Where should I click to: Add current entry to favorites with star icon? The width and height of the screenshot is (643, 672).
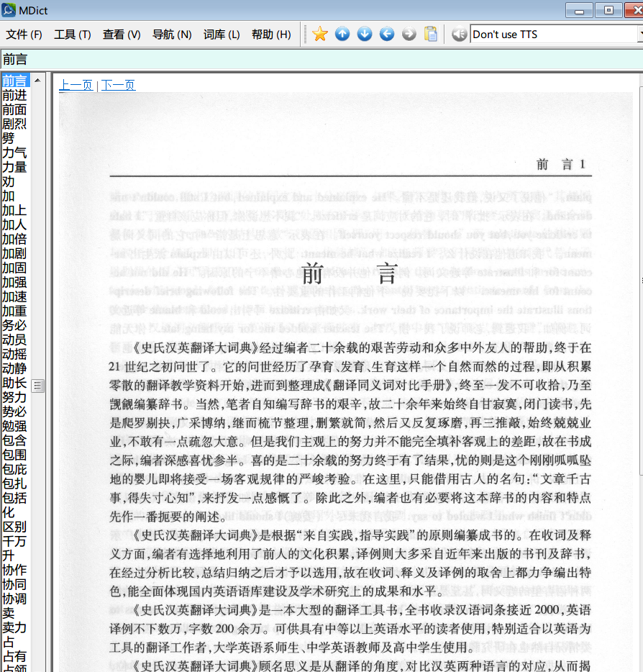pos(320,34)
